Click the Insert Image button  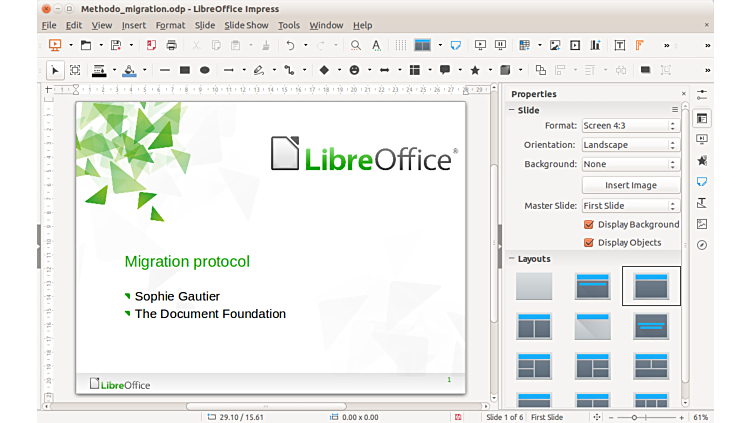pos(631,185)
